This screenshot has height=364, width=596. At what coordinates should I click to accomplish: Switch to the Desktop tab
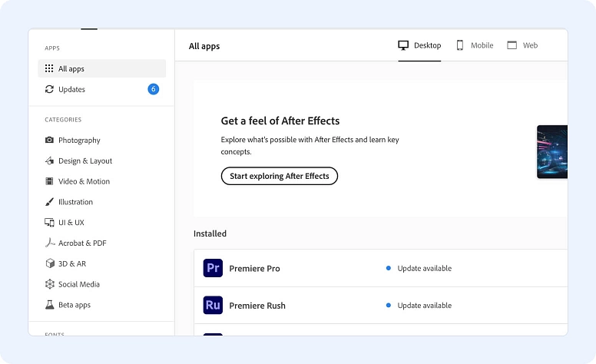(x=419, y=45)
